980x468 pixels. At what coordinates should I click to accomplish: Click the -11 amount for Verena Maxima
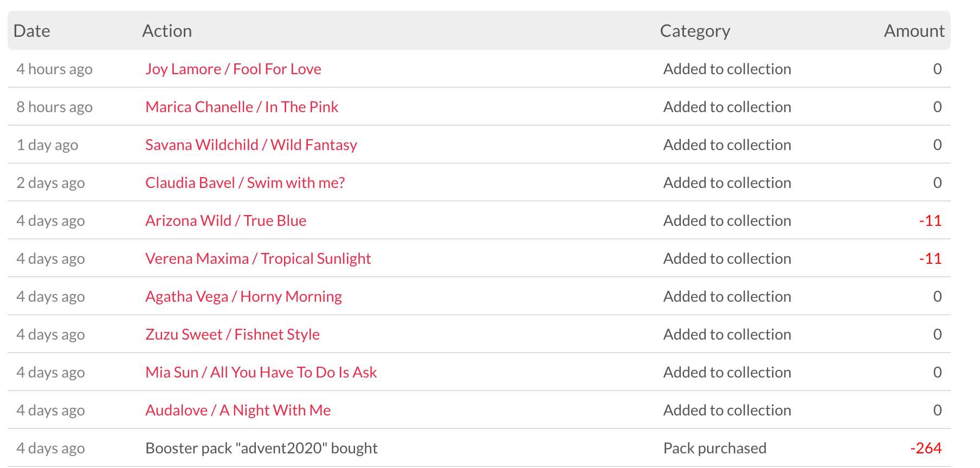pyautogui.click(x=930, y=259)
